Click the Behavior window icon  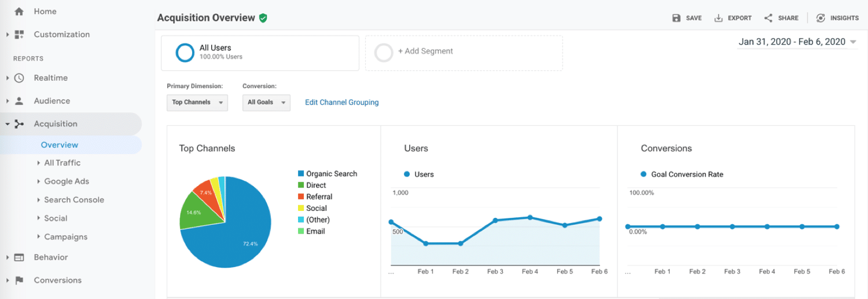[x=19, y=257]
